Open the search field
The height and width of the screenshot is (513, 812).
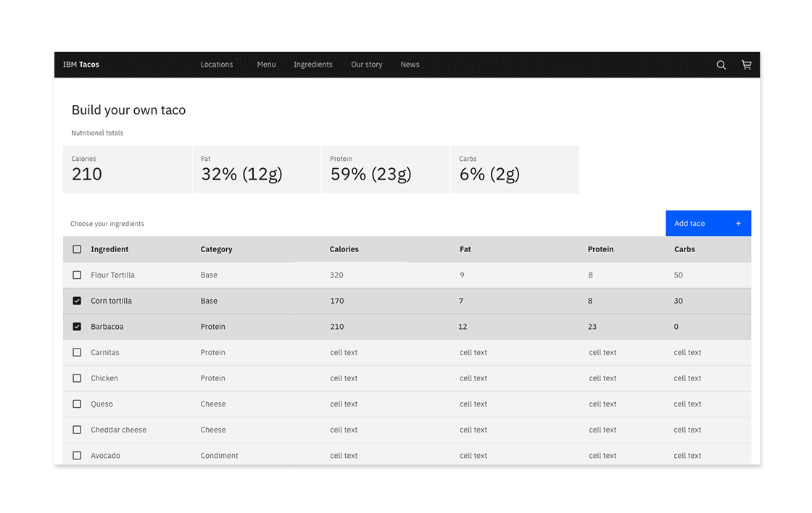(x=721, y=64)
